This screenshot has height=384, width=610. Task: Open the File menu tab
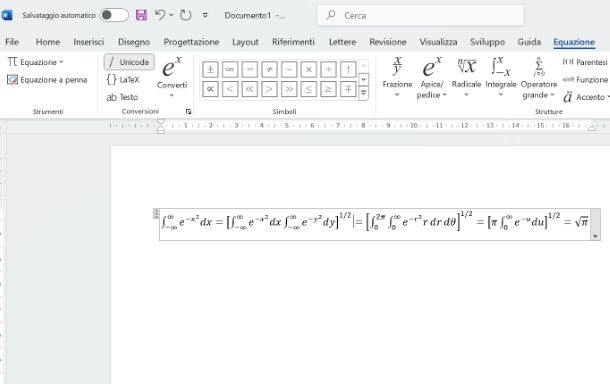point(12,42)
